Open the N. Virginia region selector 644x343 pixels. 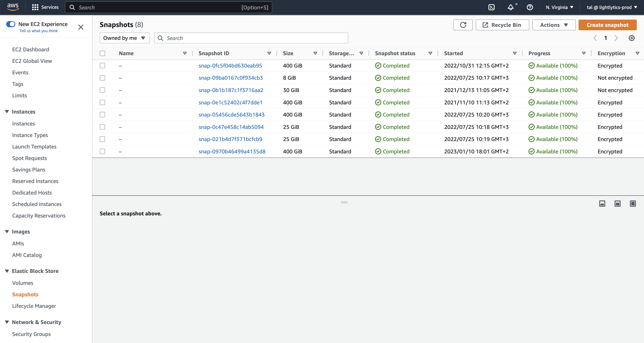(x=559, y=7)
